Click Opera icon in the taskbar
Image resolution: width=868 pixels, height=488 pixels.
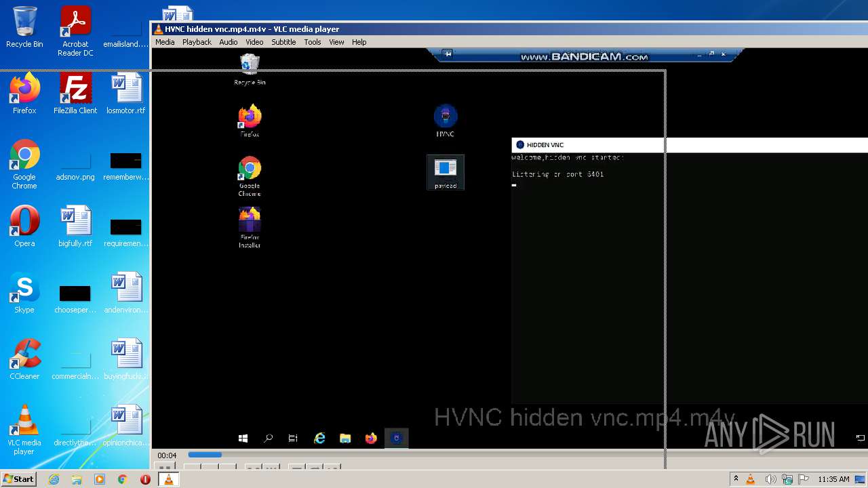coord(145,479)
